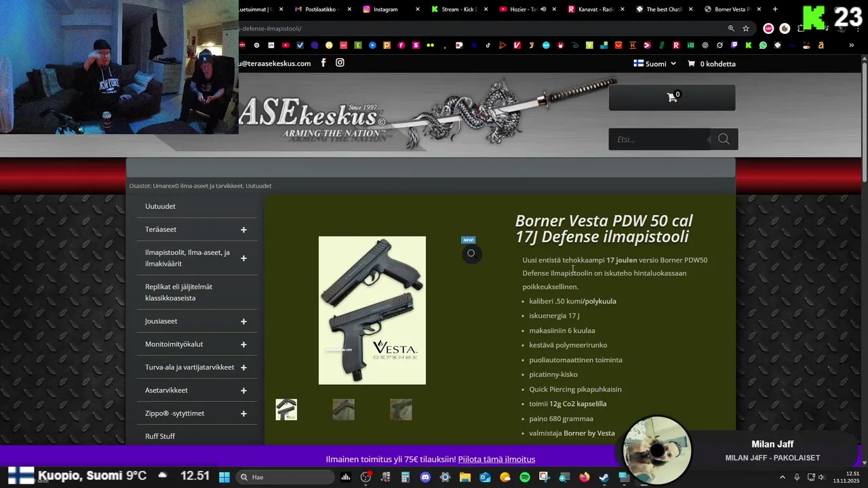This screenshot has height=488, width=868.
Task: Expand Turva-ala ja vartijatarvikkeet category
Action: click(243, 367)
